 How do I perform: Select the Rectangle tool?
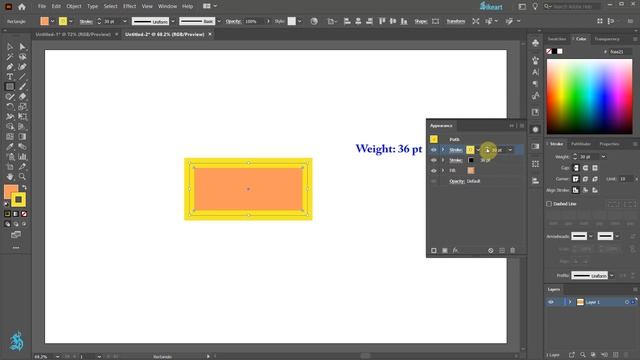point(10,87)
